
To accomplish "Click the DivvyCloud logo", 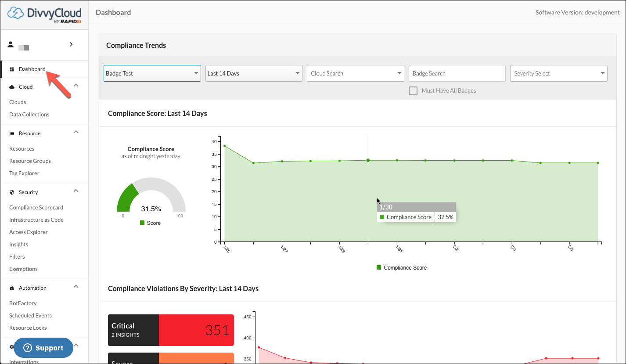I will click(x=44, y=15).
